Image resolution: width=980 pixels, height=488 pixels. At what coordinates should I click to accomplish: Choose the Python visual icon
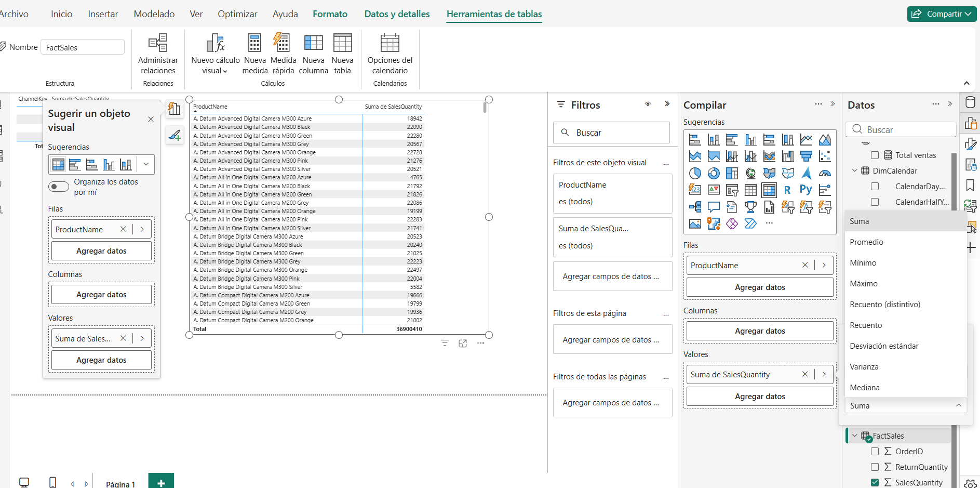(x=806, y=190)
